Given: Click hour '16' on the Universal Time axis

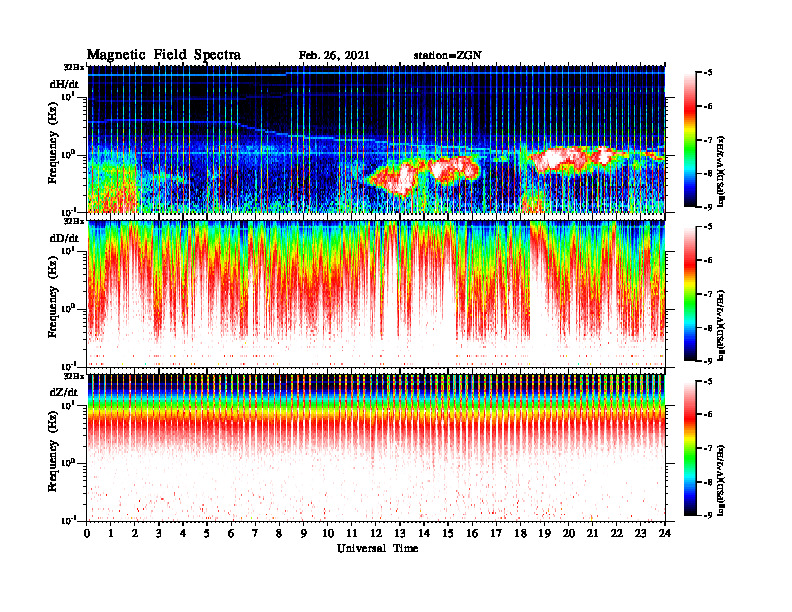Looking at the screenshot, I should (x=472, y=533).
